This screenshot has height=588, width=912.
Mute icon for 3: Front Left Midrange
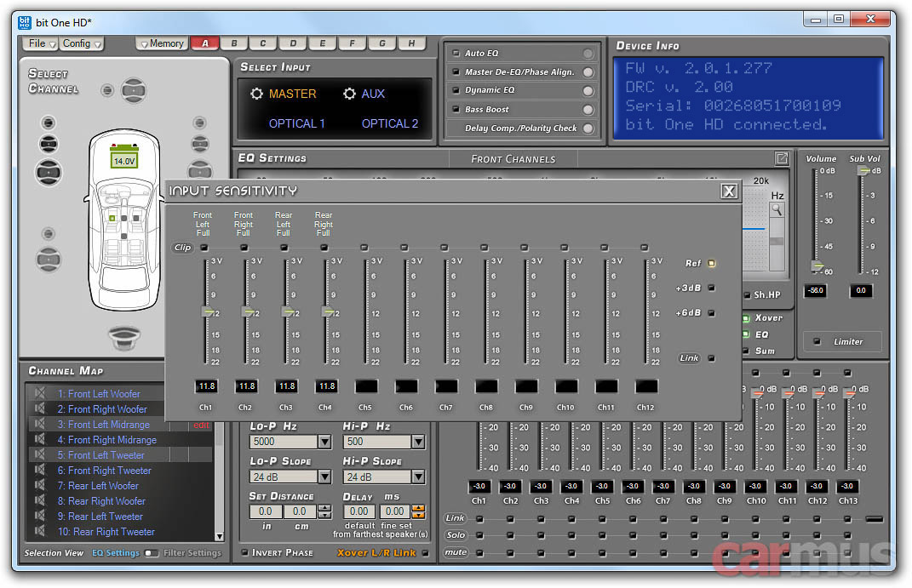point(39,424)
